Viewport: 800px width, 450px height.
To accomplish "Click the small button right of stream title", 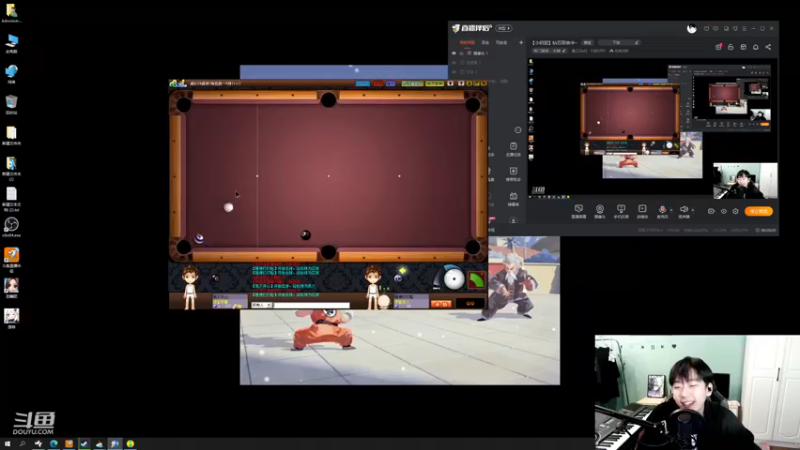I will (x=588, y=42).
